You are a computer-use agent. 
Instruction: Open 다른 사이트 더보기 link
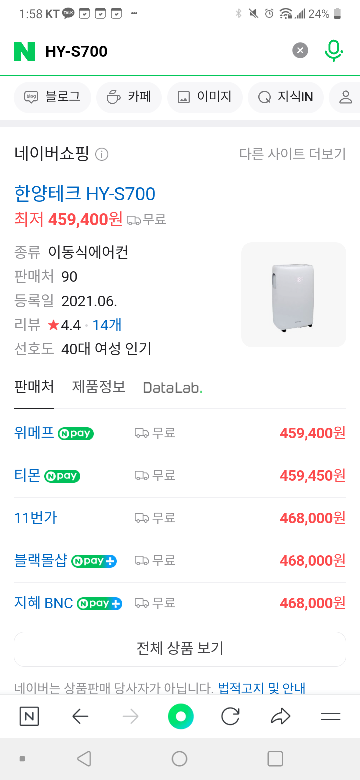coord(292,154)
